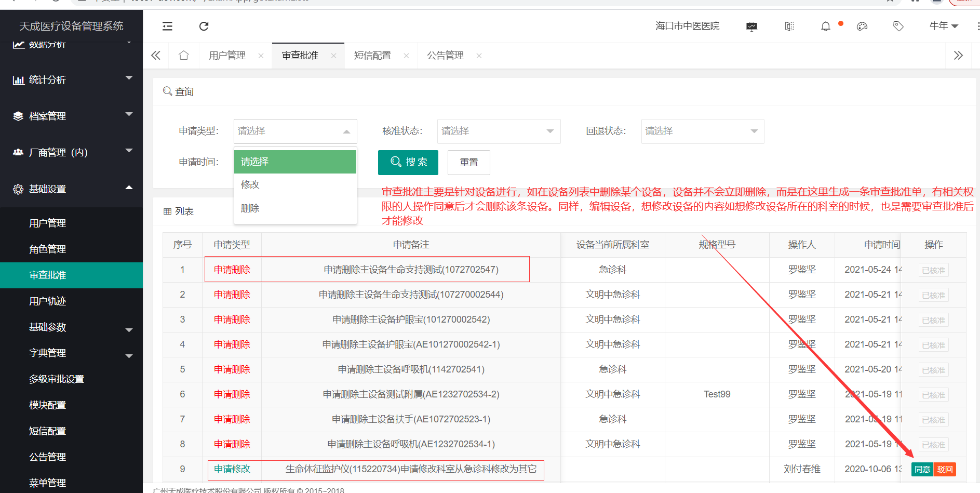The height and width of the screenshot is (493, 980).
Task: Click 海口市中医院 hospital name
Action: coord(687,26)
